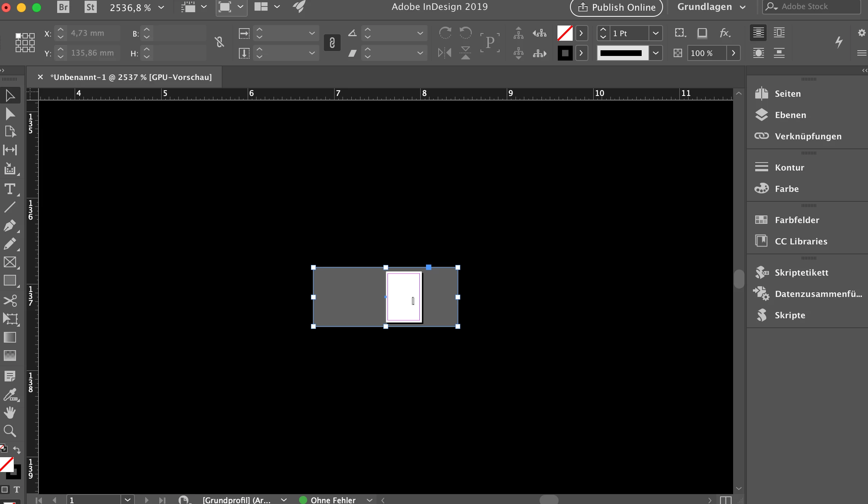Pick the Scissors tool
The height and width of the screenshot is (504, 868).
[x=10, y=301]
